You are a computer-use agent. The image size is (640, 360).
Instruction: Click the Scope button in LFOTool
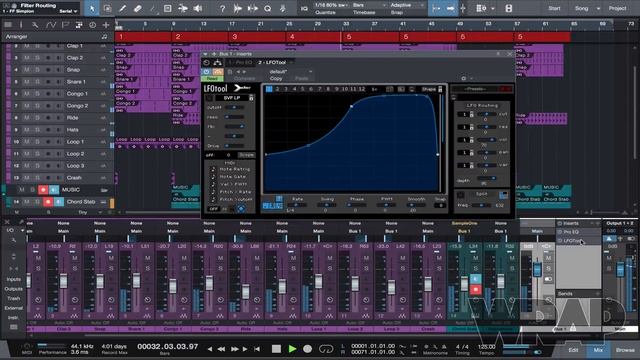click(x=247, y=155)
